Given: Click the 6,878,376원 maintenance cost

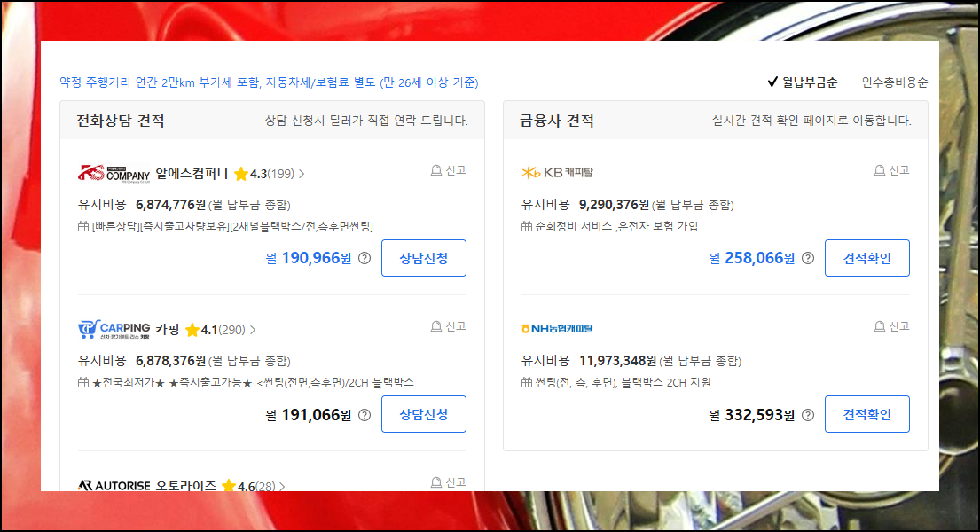Looking at the screenshot, I should click(x=170, y=361).
